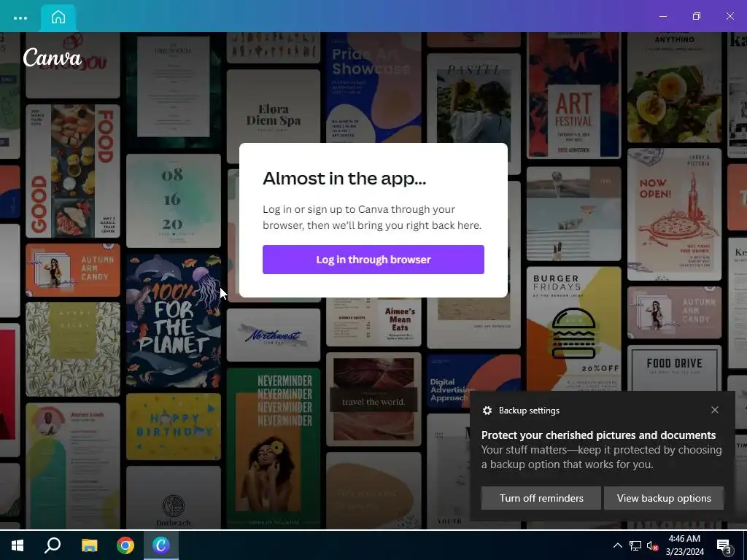Click the Canva logo
The image size is (747, 560).
tap(53, 57)
